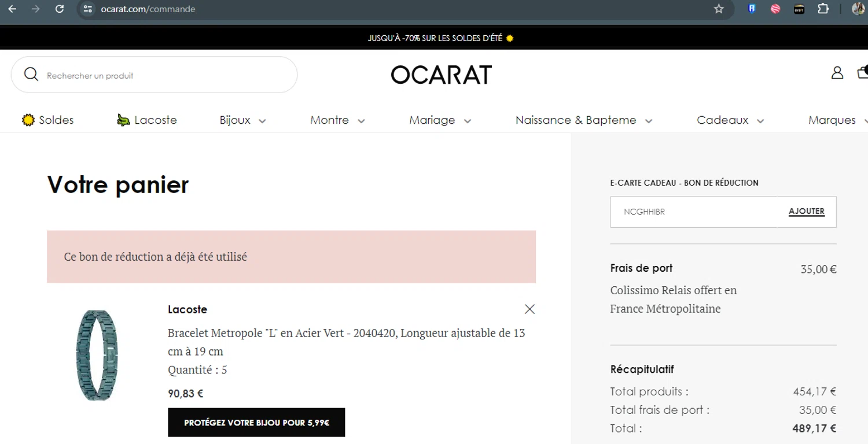This screenshot has width=868, height=444.
Task: Click the Total produits 454,17 € amount
Action: click(x=815, y=391)
